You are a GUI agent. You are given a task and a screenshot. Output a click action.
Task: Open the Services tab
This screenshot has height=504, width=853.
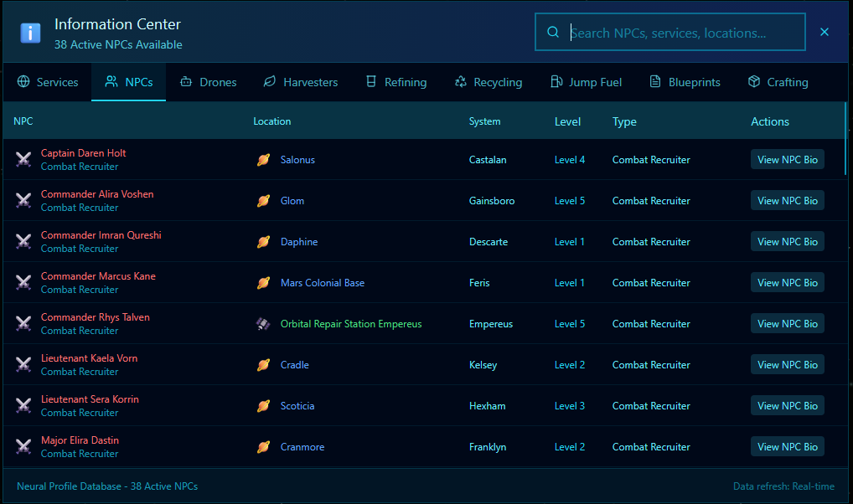(x=48, y=82)
